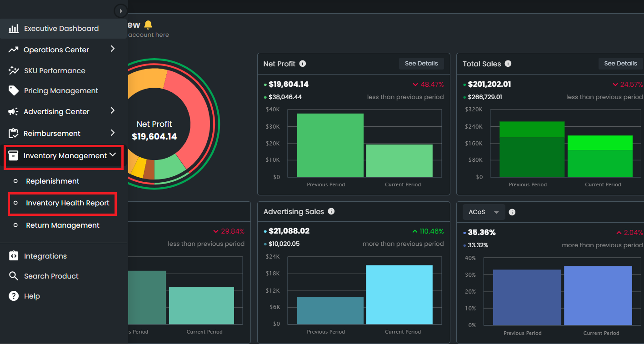Click the Net Profit info icon

302,64
